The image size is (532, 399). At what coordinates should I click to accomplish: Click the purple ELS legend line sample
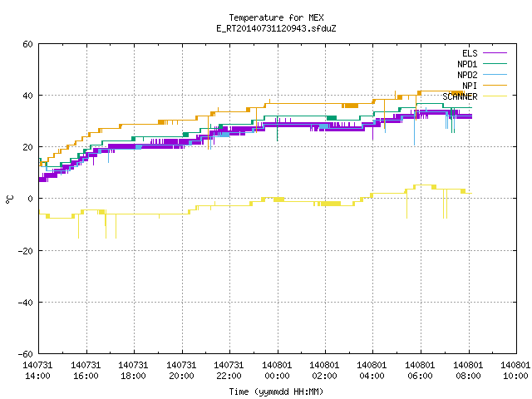(495, 53)
